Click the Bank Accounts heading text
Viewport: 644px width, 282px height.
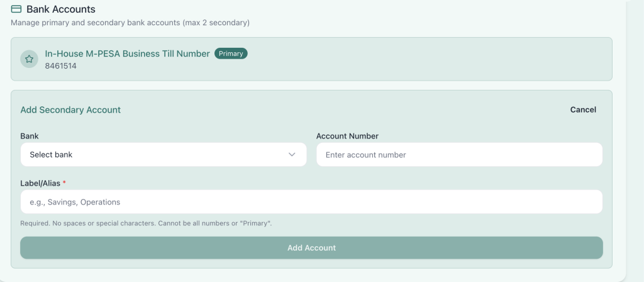(61, 9)
